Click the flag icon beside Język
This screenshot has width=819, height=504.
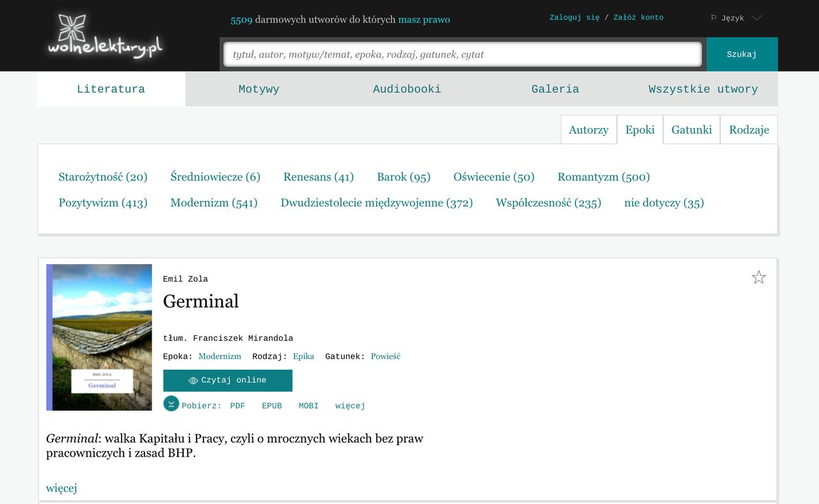click(x=713, y=18)
